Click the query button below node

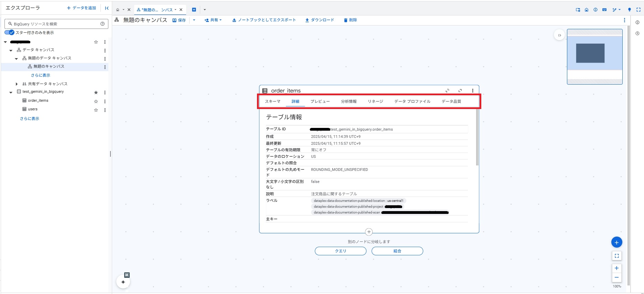[x=340, y=251]
